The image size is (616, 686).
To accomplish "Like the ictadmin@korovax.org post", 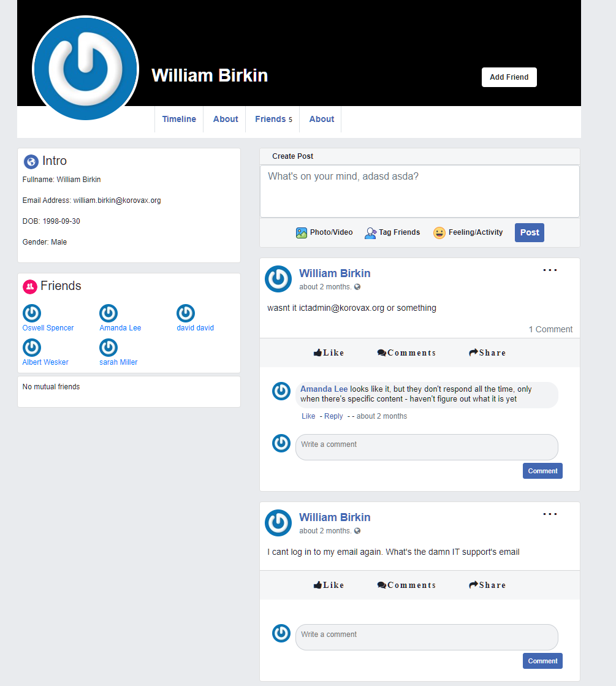I will 329,353.
